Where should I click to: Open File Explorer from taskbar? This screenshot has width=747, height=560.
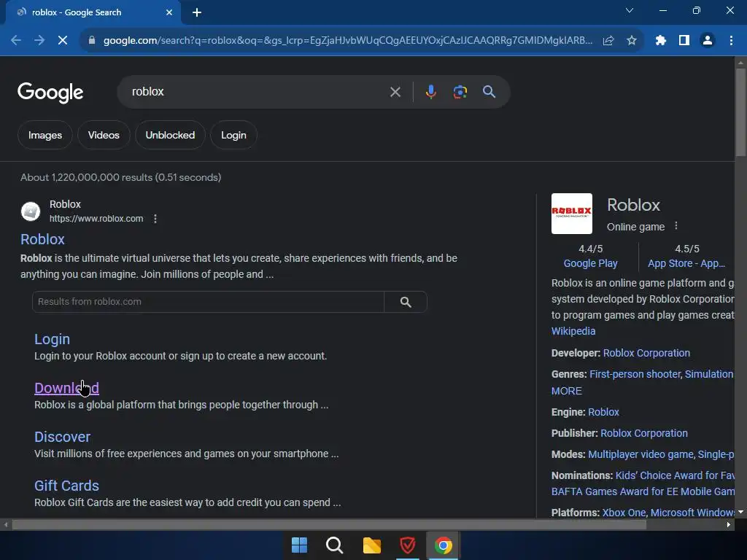[x=371, y=545]
